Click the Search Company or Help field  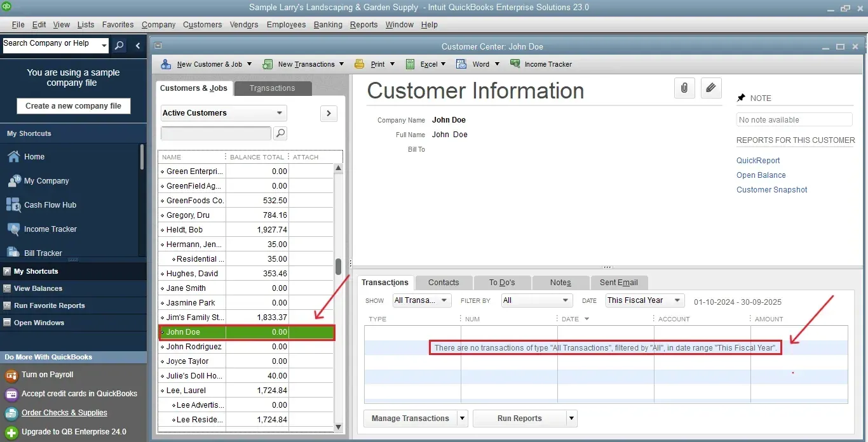click(51, 45)
